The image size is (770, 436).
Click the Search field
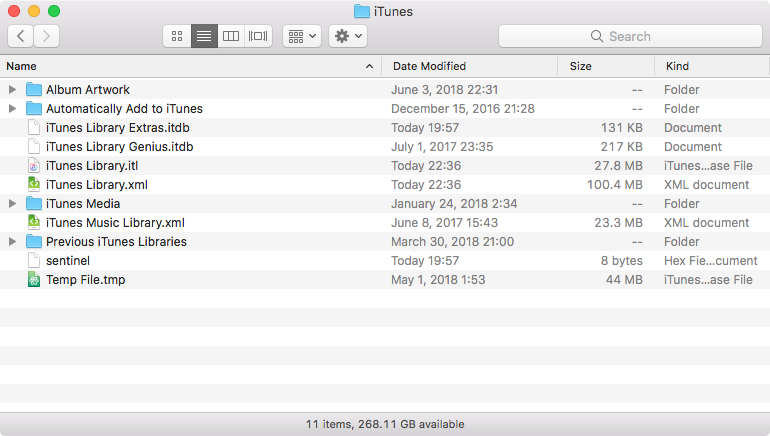[630, 36]
